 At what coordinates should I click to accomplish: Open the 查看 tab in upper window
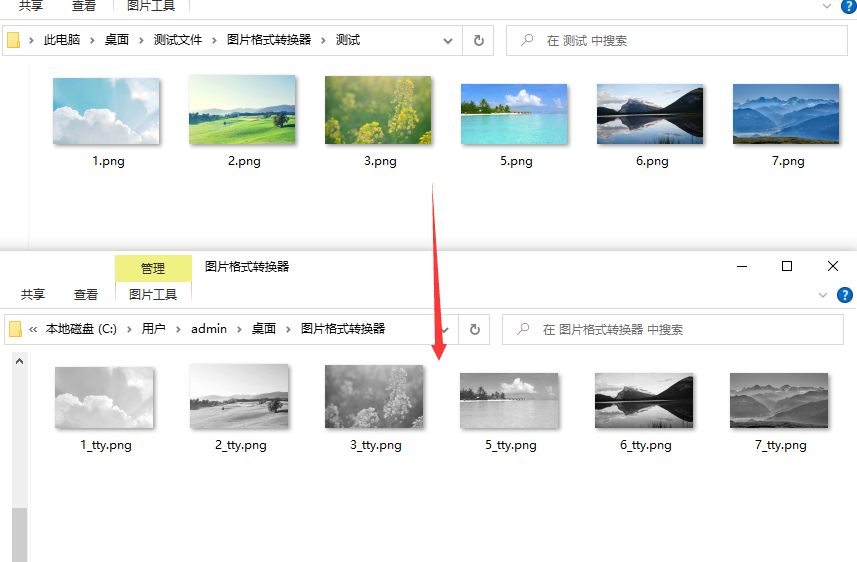click(84, 6)
